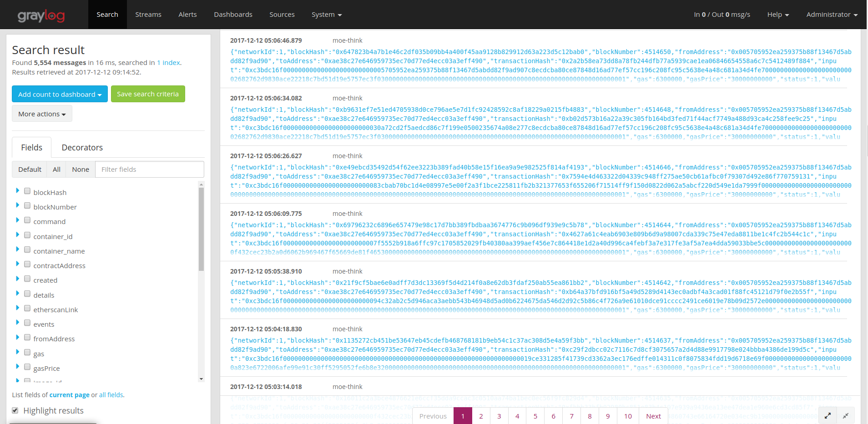Open the Sources page
This screenshot has height=424, width=868.
282,15
